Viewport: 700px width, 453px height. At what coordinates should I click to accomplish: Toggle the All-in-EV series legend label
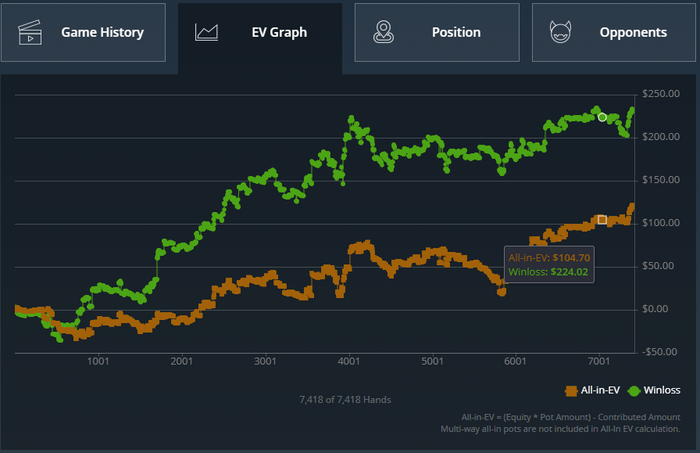click(602, 390)
